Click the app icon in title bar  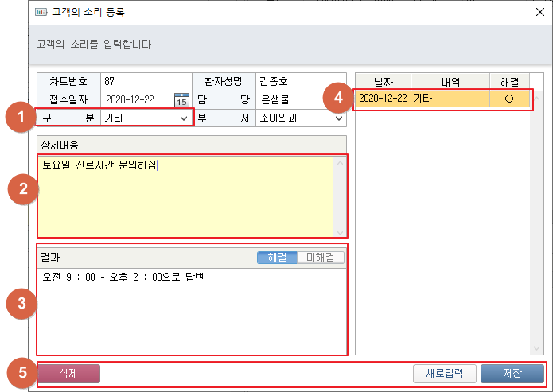click(41, 12)
